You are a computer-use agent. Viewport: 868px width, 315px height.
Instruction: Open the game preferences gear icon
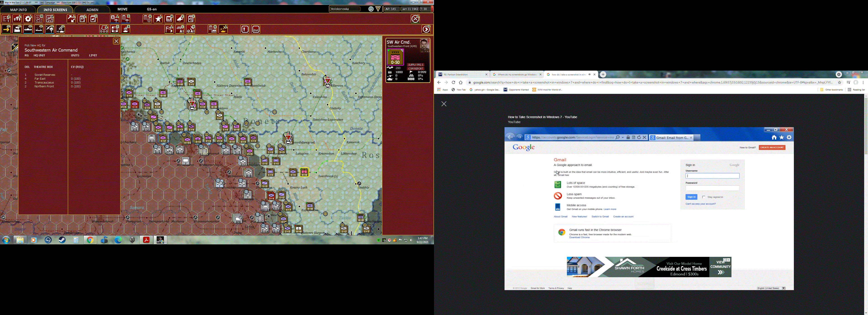(28, 19)
